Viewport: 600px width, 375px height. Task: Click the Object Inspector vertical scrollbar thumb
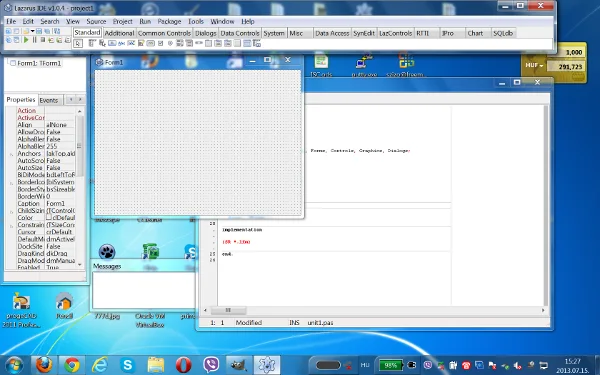click(x=80, y=145)
